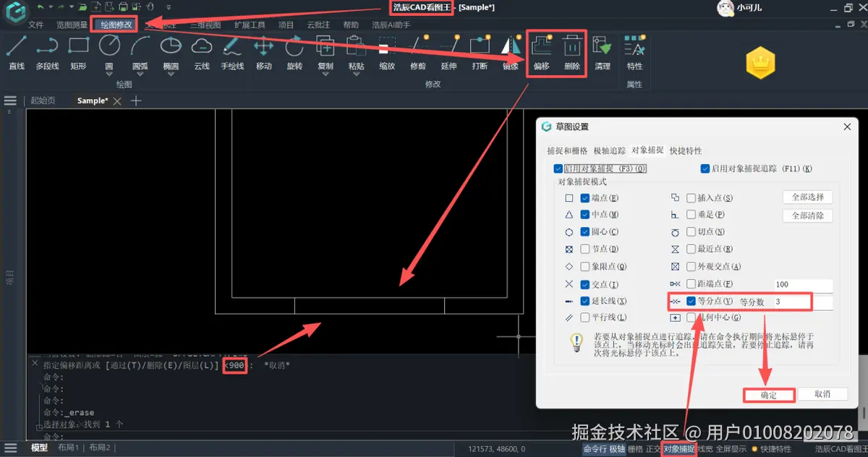Toggle 极轴 in status bar
Viewport: 868px width, 457px height.
coord(617,449)
